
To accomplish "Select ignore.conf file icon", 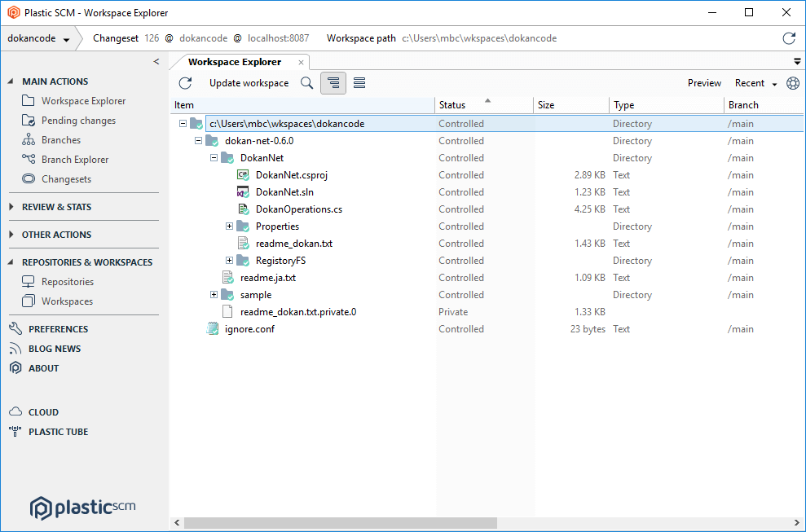I will tap(212, 329).
